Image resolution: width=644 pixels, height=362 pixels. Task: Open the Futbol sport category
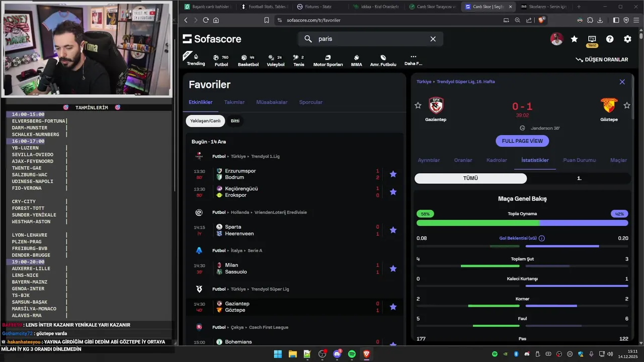coord(221,61)
